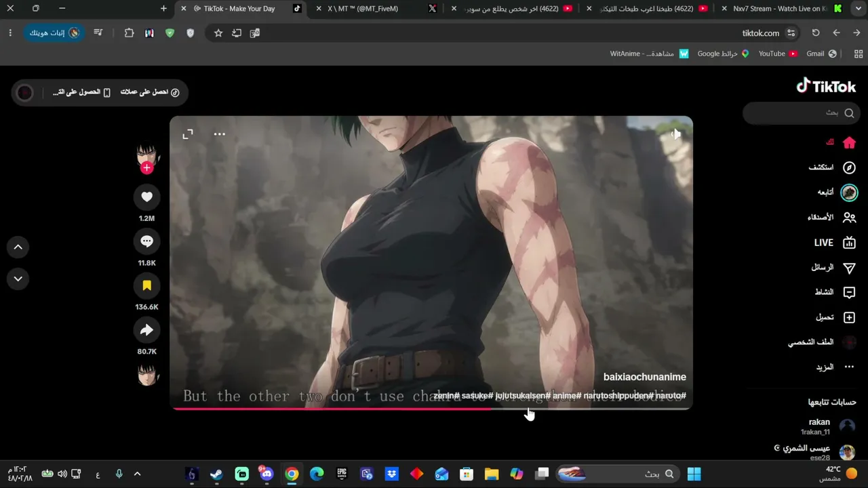Open Steam from the taskbar
868x488 pixels.
[216, 474]
